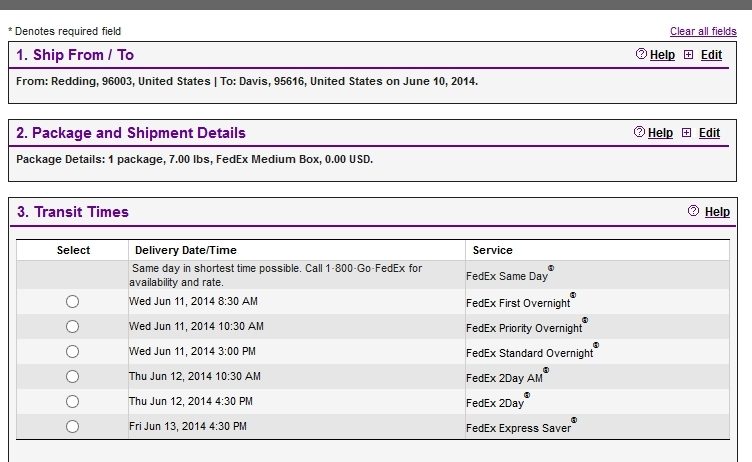Click the Clear all fields link
The width and height of the screenshot is (752, 462).
702,31
